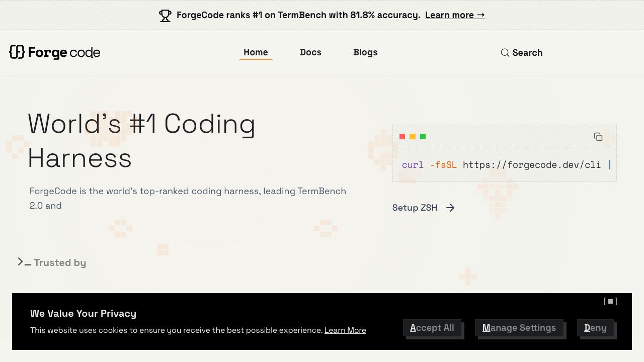Click the arrow beside Setup ZSH
Image resolution: width=644 pixels, height=362 pixels.
[450, 208]
